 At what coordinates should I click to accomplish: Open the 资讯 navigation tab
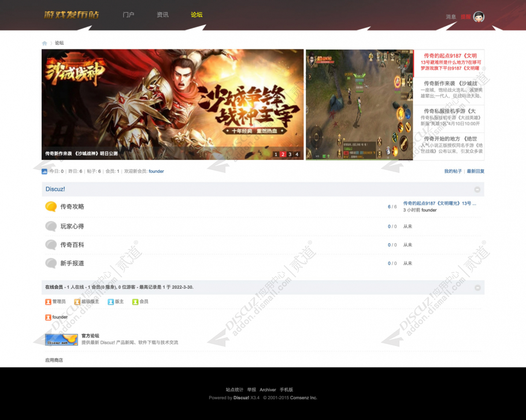[162, 15]
